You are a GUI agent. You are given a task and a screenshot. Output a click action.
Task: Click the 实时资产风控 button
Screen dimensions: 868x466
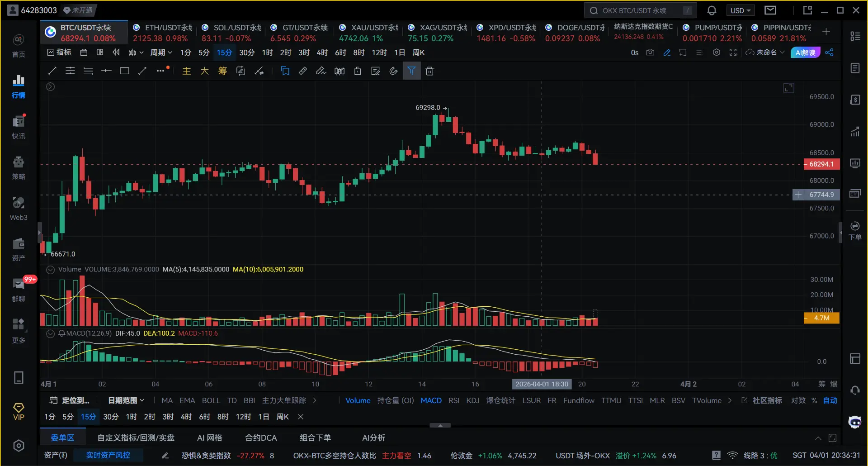pyautogui.click(x=108, y=455)
